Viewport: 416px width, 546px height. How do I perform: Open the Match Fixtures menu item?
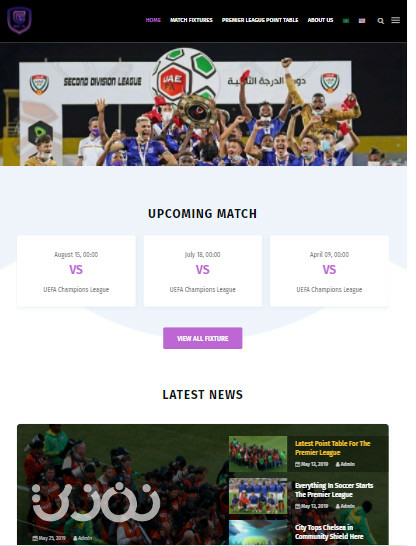(191, 20)
